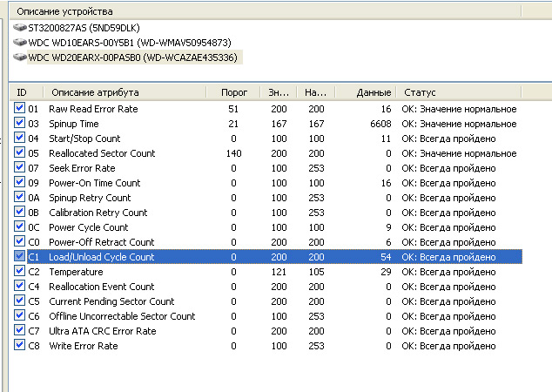552x392 pixels.
Task: Toggle the Seek Error Rate checkbox
Action: pos(19,167)
